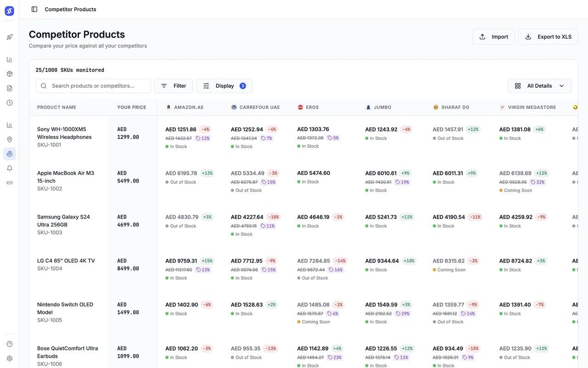Select the Nintendo Switch OLED Model product
This screenshot has width=588, height=368.
pos(65,308)
